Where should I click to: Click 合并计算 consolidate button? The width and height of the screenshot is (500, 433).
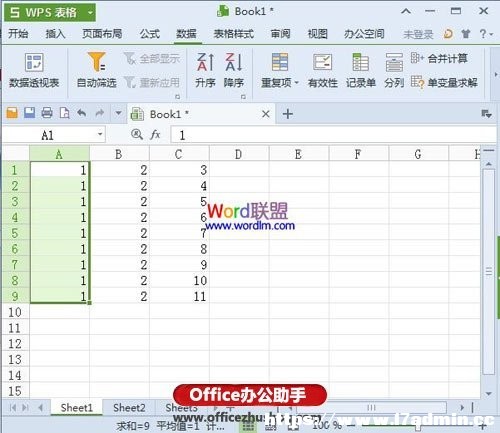439,59
